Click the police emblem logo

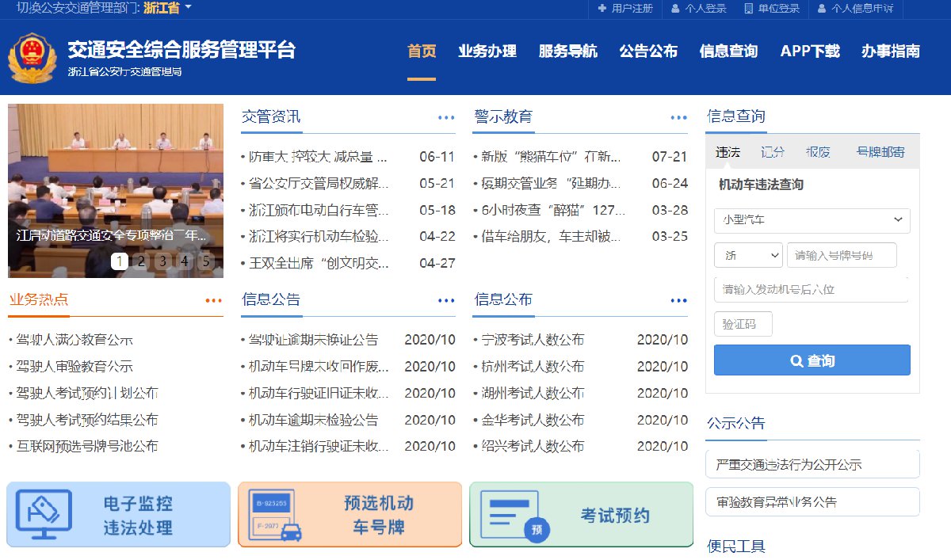[x=33, y=59]
